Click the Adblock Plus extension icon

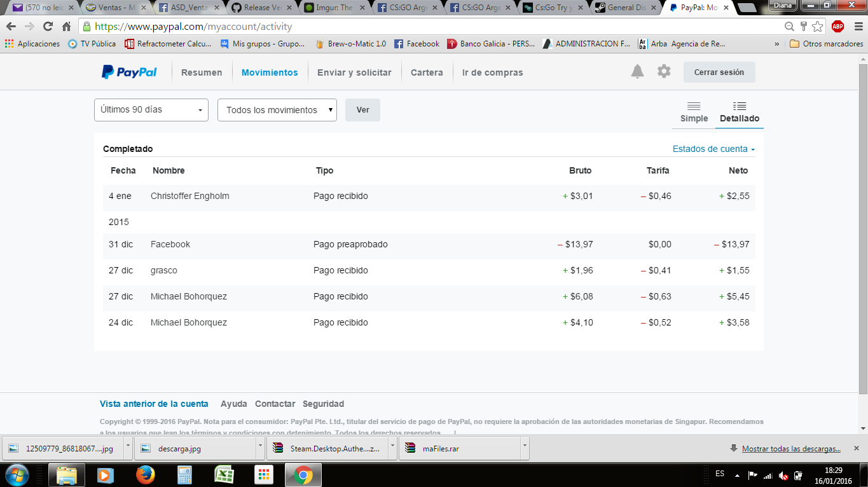click(x=837, y=27)
